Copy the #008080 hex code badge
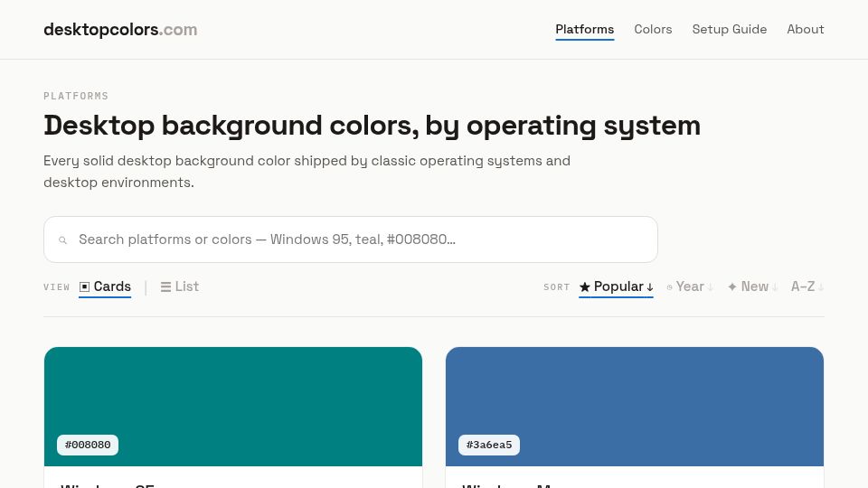868x488 pixels. click(88, 445)
